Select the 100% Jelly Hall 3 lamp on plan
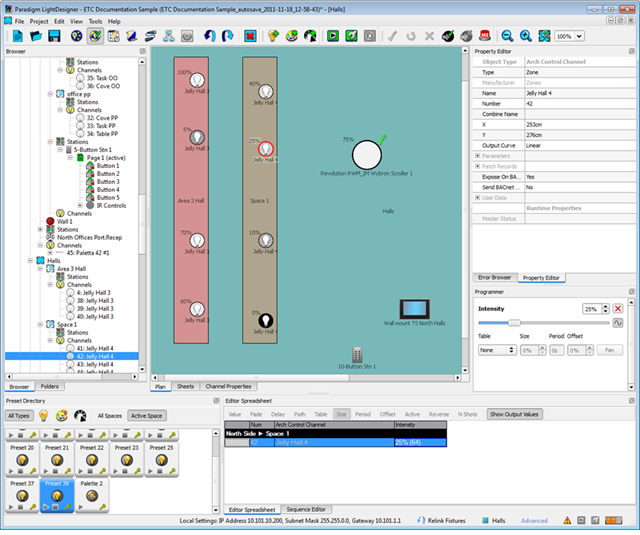This screenshot has height=535, width=640. [x=197, y=80]
